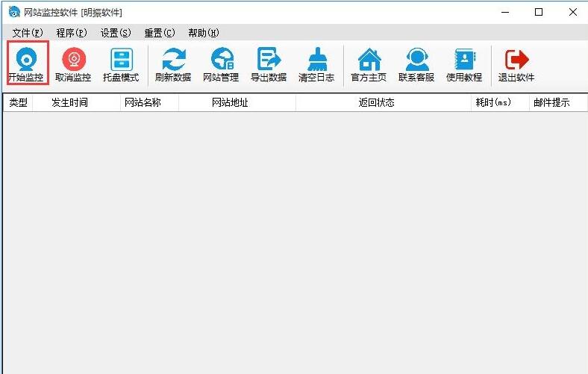The height and width of the screenshot is (374, 588).
Task: Open official homepage 官方主页
Action: point(369,64)
